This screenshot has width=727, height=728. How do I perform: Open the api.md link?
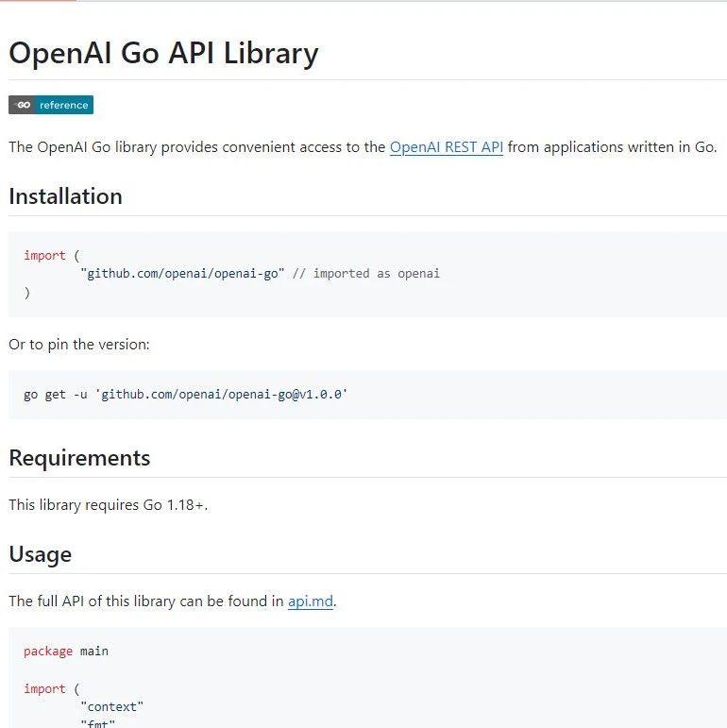310,601
